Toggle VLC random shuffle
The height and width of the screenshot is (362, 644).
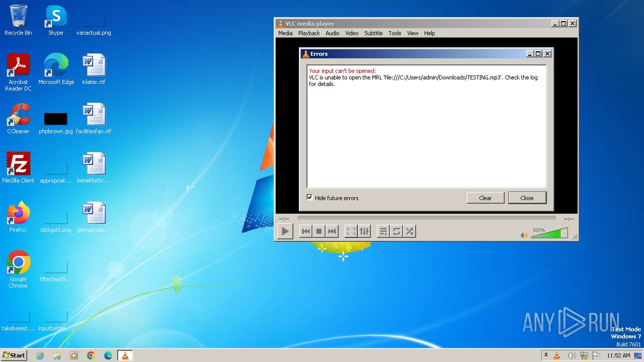pyautogui.click(x=410, y=231)
